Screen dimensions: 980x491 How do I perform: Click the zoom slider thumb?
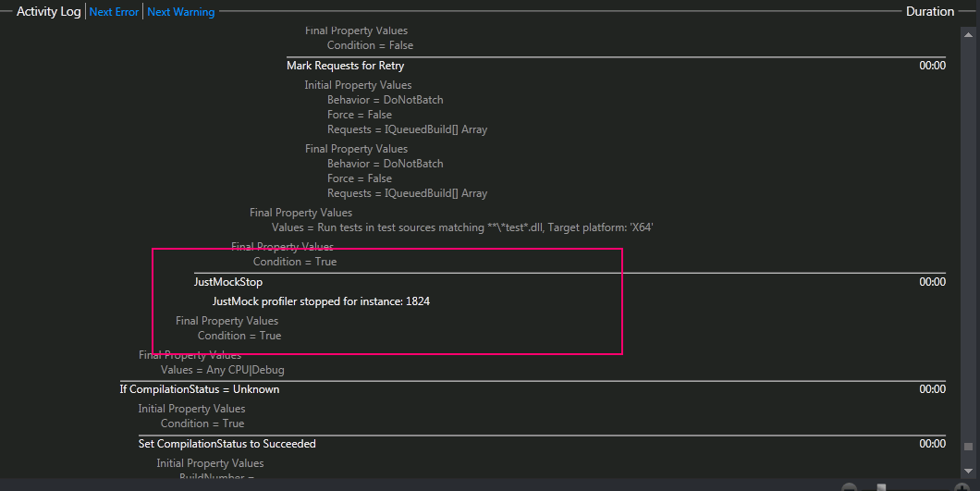coord(881,487)
